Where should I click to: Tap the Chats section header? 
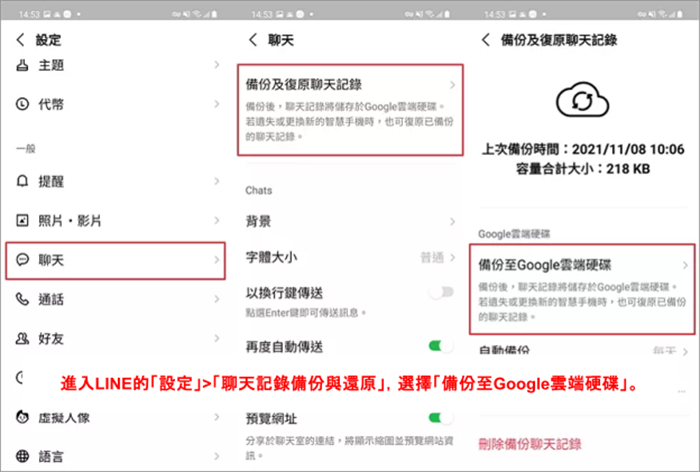pos(258,190)
